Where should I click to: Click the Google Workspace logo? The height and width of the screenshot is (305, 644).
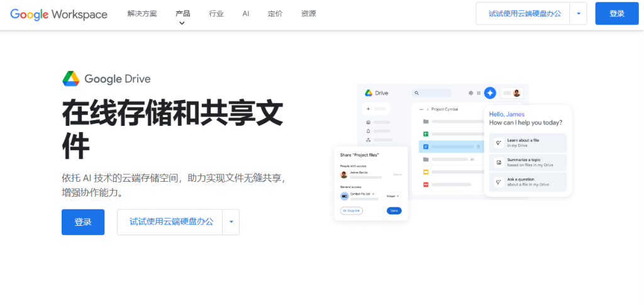(58, 14)
